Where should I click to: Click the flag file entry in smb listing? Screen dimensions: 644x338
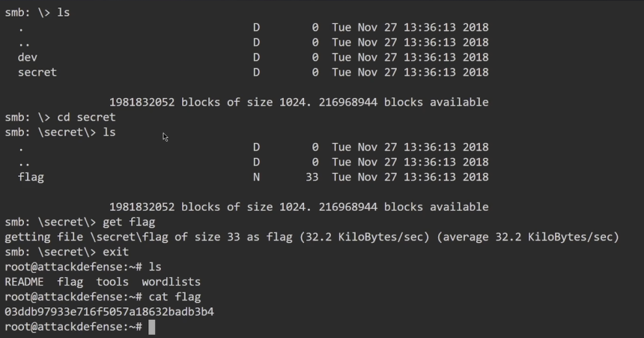(31, 177)
